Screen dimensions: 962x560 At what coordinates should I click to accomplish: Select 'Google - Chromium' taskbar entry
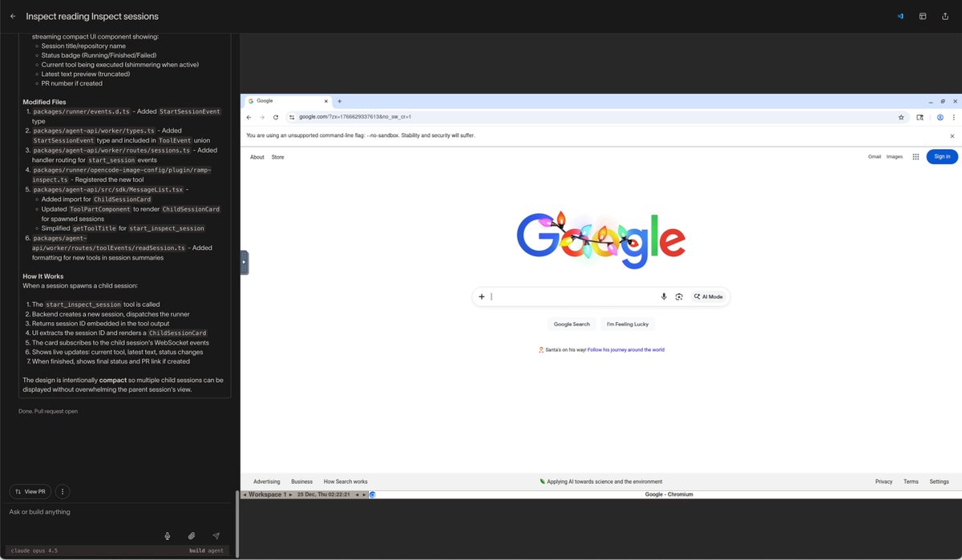click(x=669, y=494)
